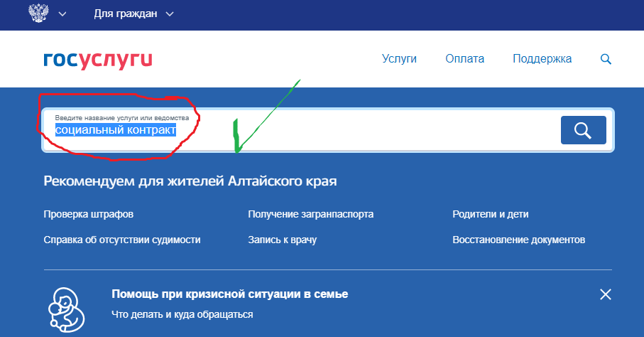This screenshot has height=337, width=644.
Task: Expand the chevron next to the emblem
Action: click(62, 14)
